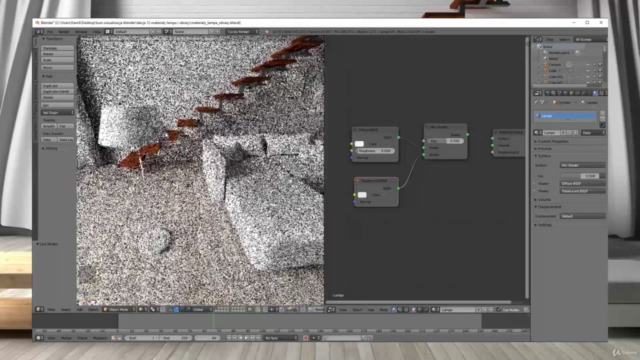Image resolution: width=640 pixels, height=360 pixels.
Task: Open the File menu
Action: coord(49,31)
